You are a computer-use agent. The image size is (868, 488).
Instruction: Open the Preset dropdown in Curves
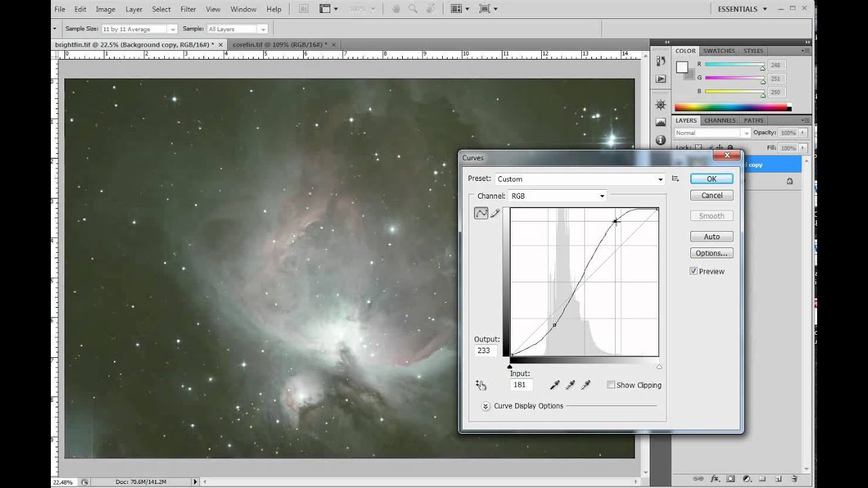pyautogui.click(x=580, y=179)
